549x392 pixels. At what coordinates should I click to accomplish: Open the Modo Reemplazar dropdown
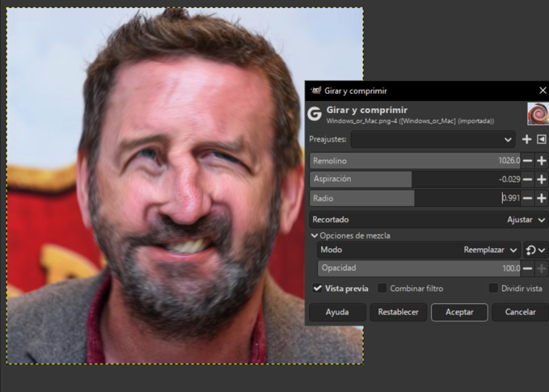pos(490,251)
